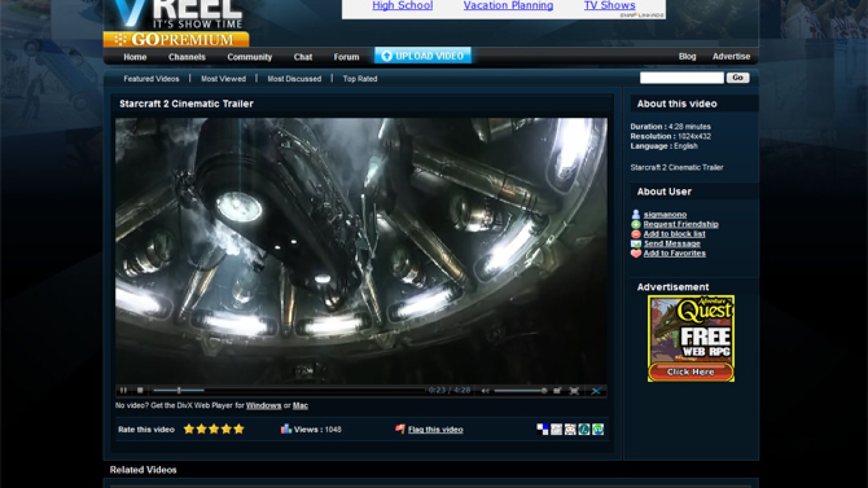Click the envelope Send Message icon
This screenshot has width=868, height=488.
click(635, 243)
